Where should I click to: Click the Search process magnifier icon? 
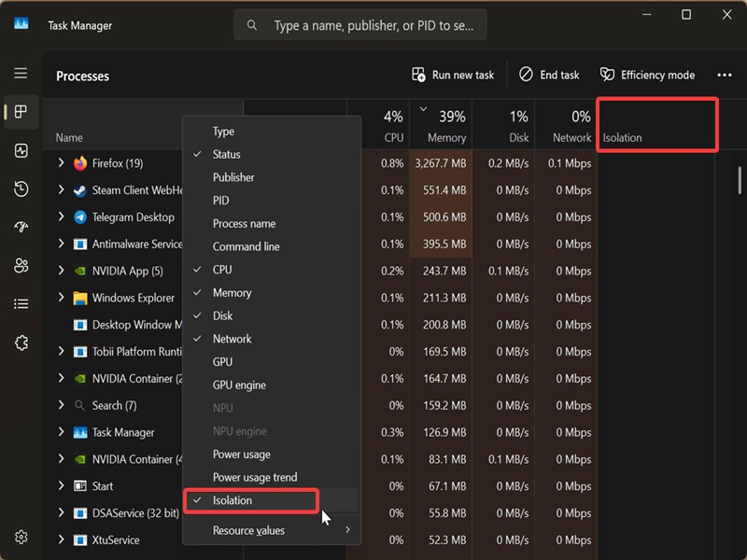(79, 405)
